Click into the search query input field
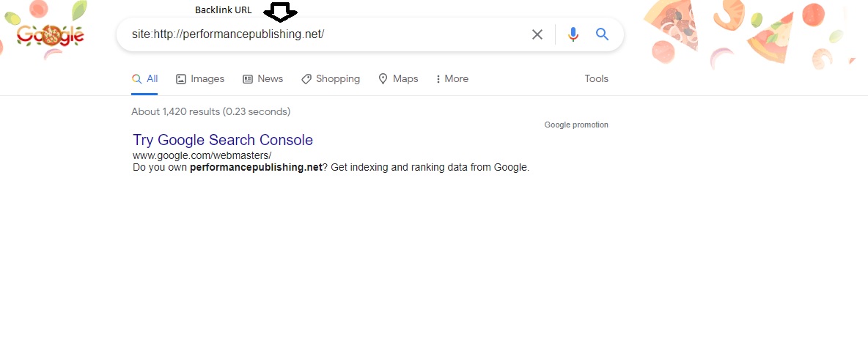 (323, 34)
